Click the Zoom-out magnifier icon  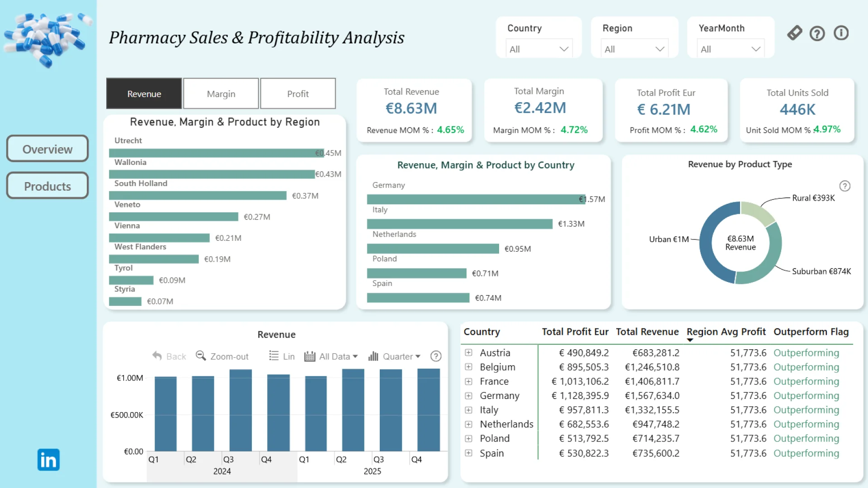201,356
